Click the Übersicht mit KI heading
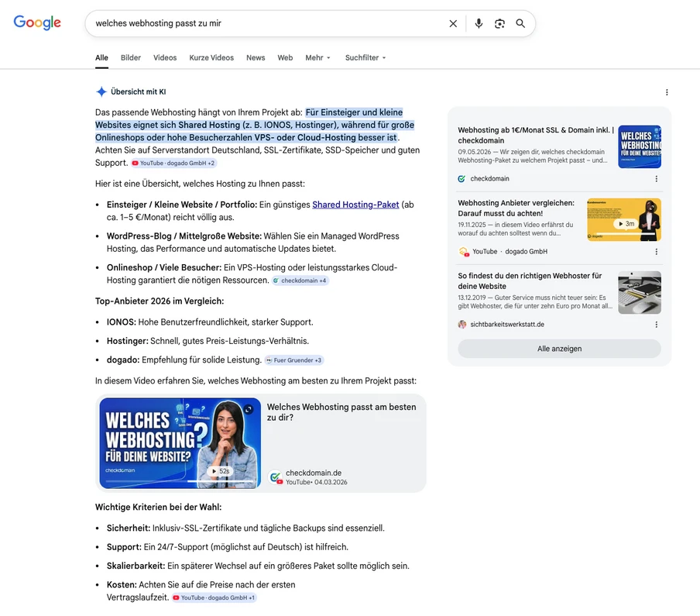The width and height of the screenshot is (700, 616). (138, 91)
